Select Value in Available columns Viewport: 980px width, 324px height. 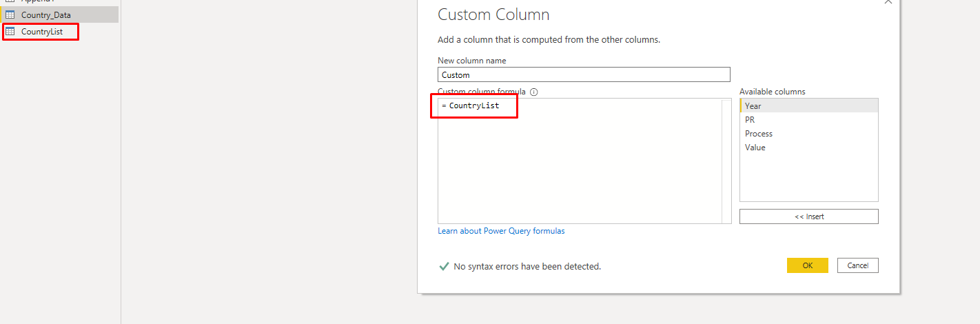808,147
